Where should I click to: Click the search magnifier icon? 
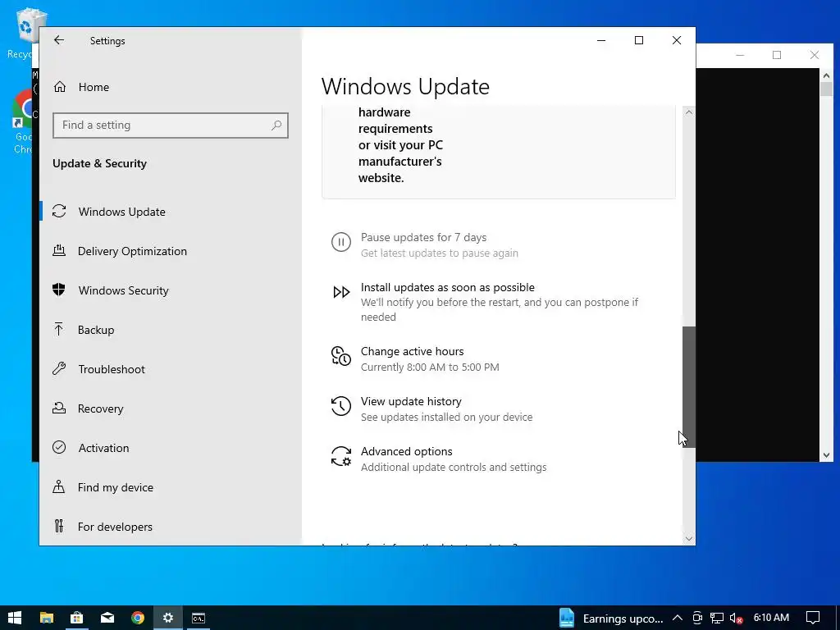click(276, 126)
